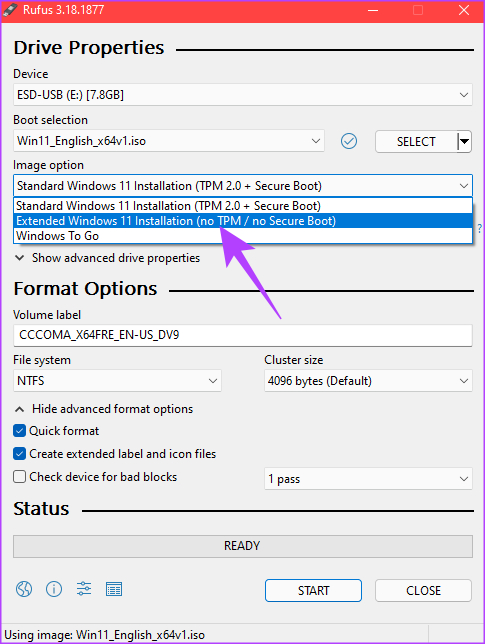Click the ISO checksum checkmark icon

point(349,141)
